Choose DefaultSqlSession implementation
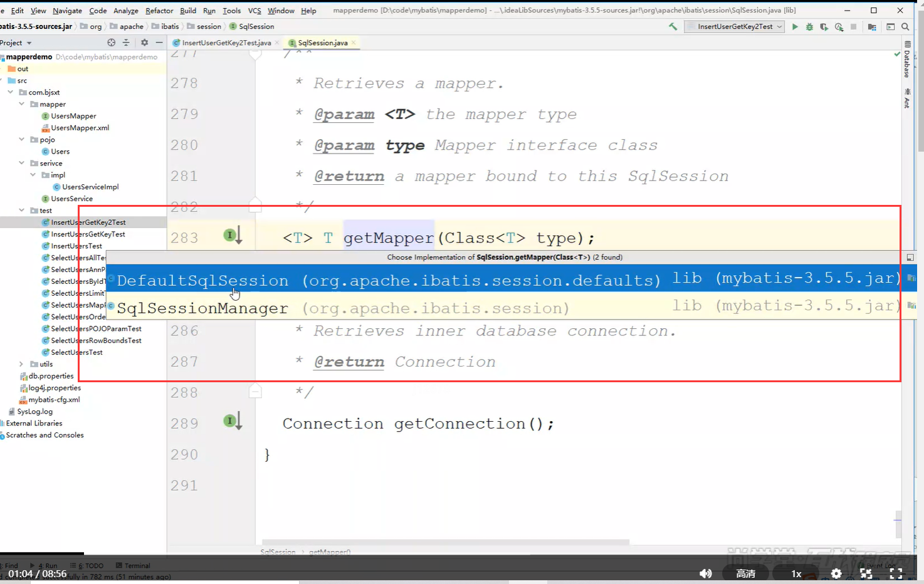The width and height of the screenshot is (924, 584). click(x=510, y=278)
